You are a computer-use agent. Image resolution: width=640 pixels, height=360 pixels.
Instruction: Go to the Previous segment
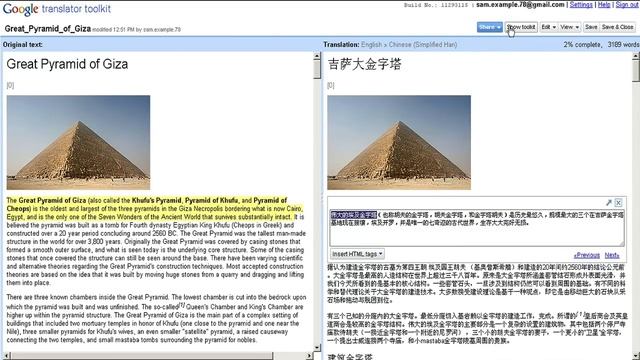pos(587,256)
